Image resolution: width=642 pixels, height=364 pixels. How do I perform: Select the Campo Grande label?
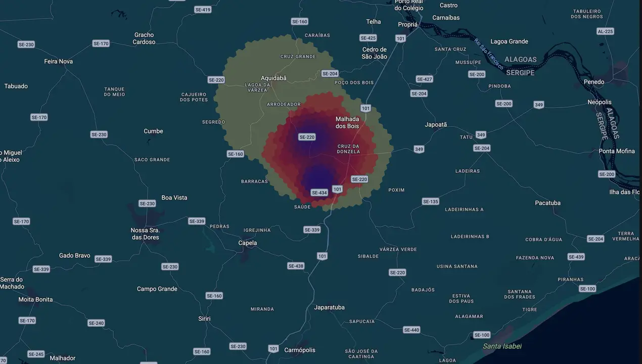(x=157, y=289)
